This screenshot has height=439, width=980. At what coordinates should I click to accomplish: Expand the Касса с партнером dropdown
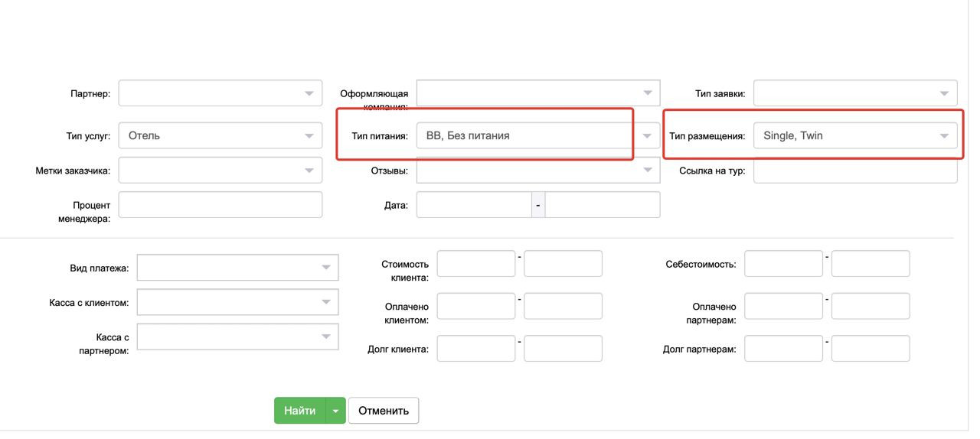click(x=237, y=337)
